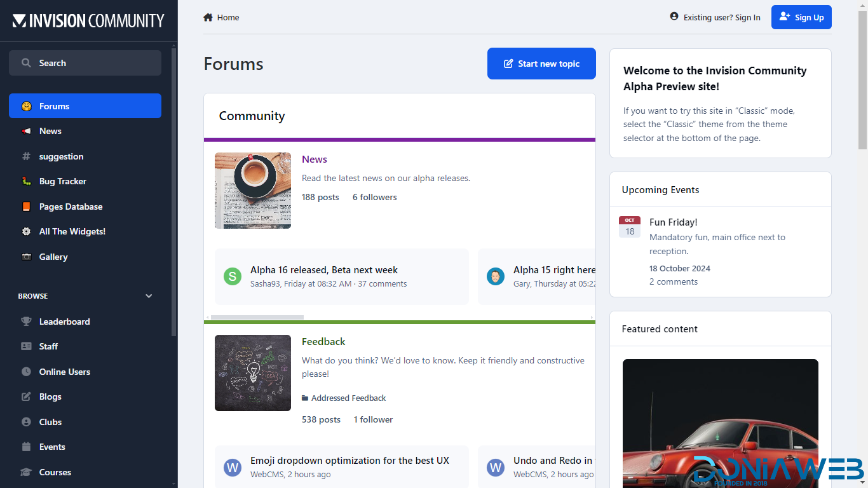The width and height of the screenshot is (868, 488).
Task: Select the Pages Database icon
Action: click(x=25, y=207)
